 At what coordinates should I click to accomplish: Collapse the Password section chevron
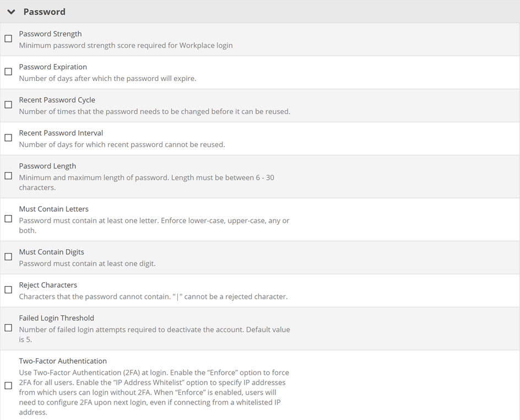click(x=11, y=12)
